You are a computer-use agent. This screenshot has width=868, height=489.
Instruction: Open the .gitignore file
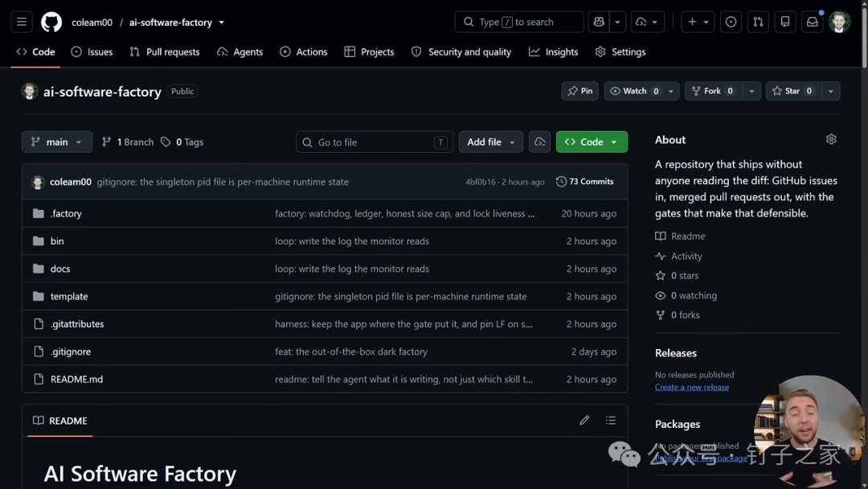tap(70, 351)
